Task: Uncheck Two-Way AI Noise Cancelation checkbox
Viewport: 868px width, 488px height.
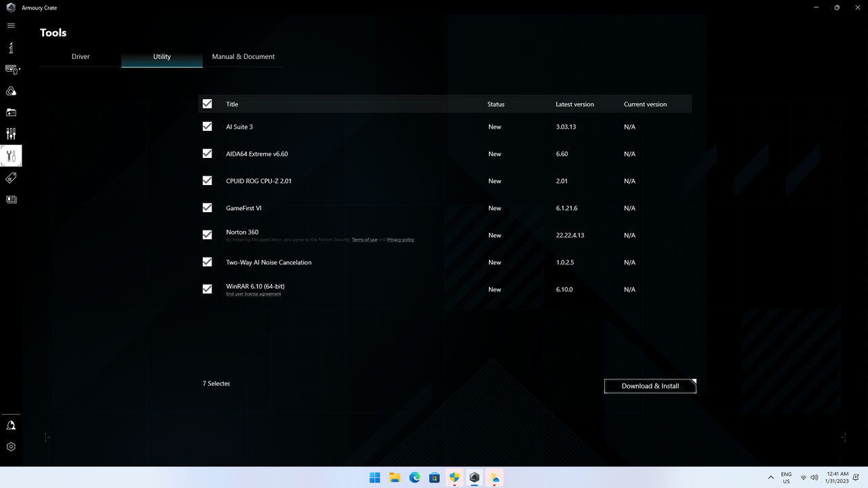Action: 208,262
